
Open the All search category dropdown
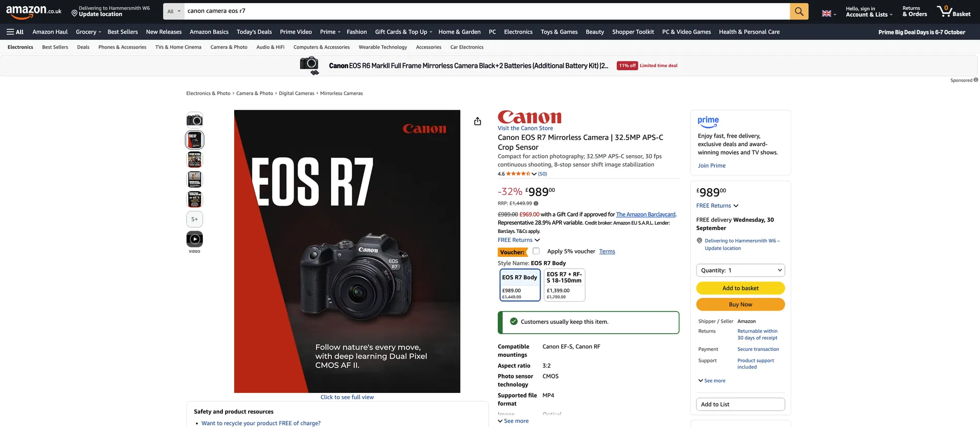coord(174,11)
